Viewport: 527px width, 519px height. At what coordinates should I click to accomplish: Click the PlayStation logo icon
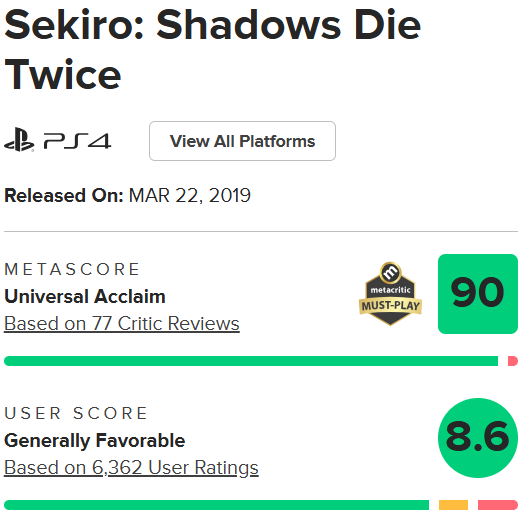point(19,140)
